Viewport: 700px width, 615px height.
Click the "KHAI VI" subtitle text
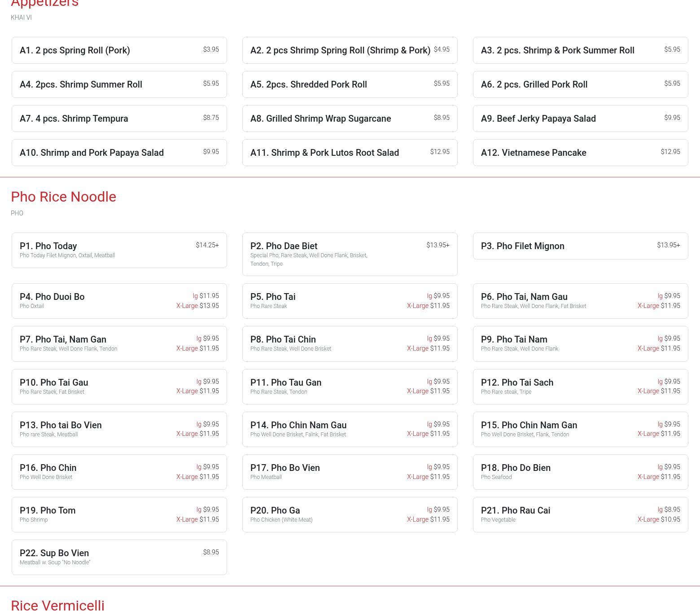(x=21, y=18)
